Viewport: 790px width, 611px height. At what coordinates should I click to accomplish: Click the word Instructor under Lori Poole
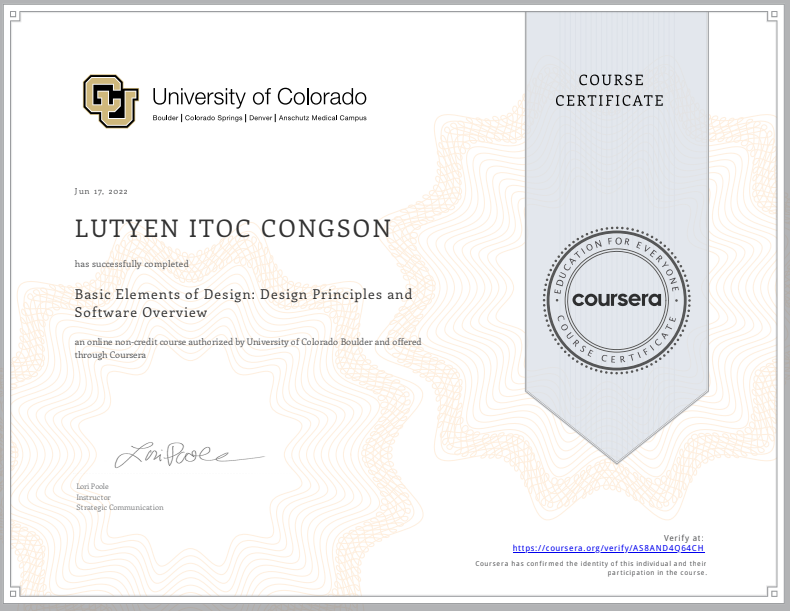click(x=93, y=497)
